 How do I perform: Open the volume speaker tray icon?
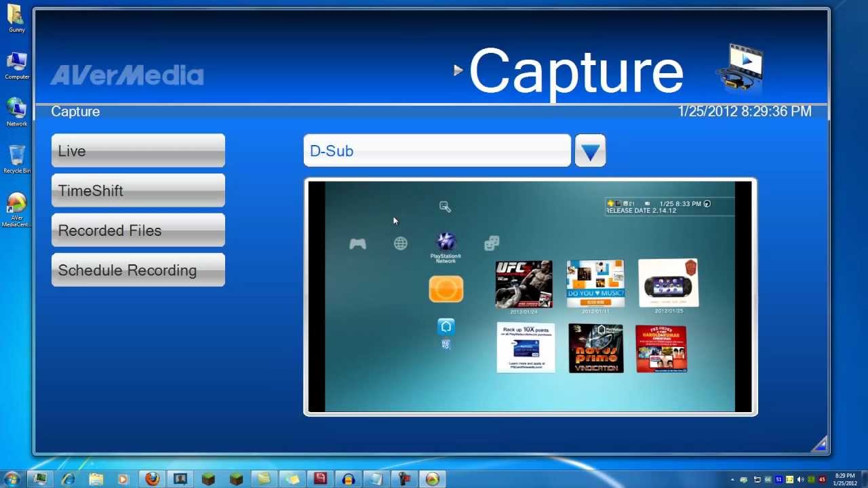pyautogui.click(x=800, y=480)
